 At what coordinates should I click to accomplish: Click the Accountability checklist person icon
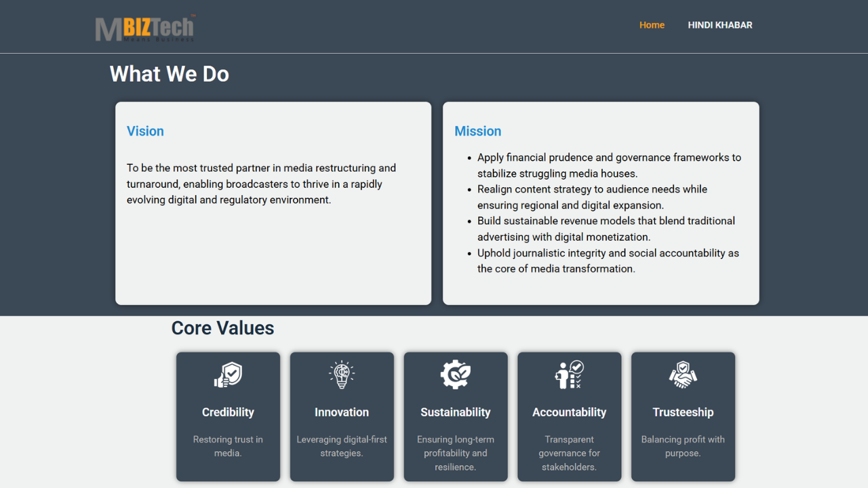pos(570,375)
